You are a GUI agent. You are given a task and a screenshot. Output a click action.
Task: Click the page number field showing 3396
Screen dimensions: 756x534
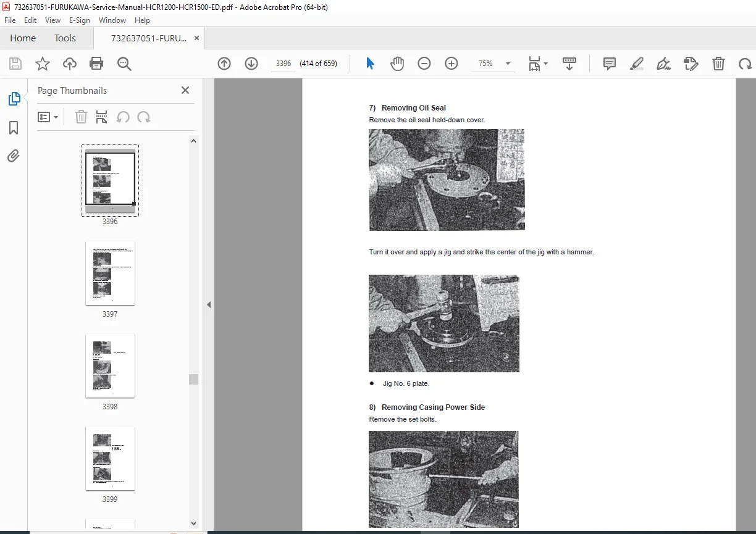click(x=283, y=64)
